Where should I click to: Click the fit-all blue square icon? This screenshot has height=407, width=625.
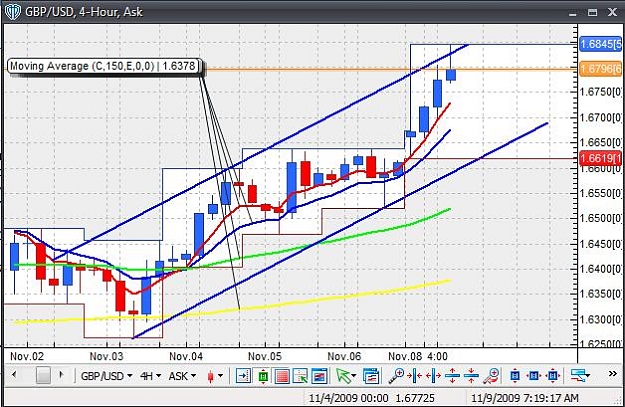coord(553,376)
